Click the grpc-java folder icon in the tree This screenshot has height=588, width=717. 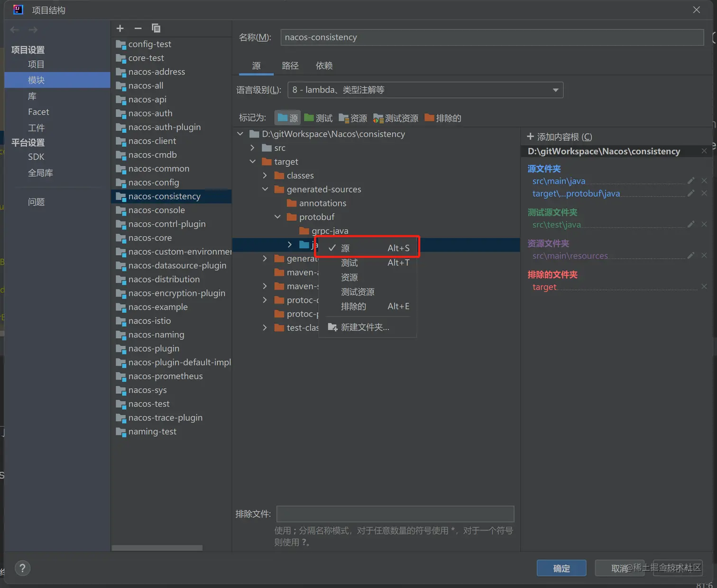pos(304,231)
